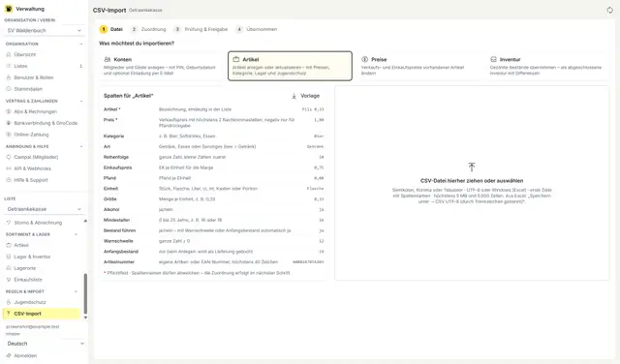This screenshot has height=364, width=620.
Task: Click the screenshot@example.test account email
Action: (x=32, y=327)
